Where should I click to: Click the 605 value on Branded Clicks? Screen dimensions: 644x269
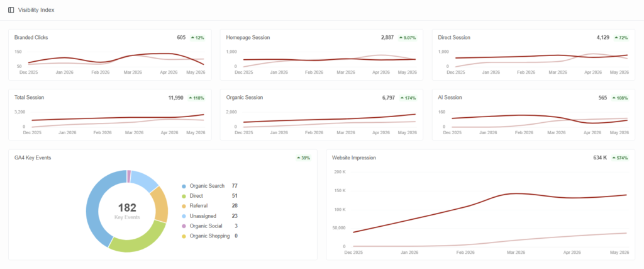(x=181, y=37)
